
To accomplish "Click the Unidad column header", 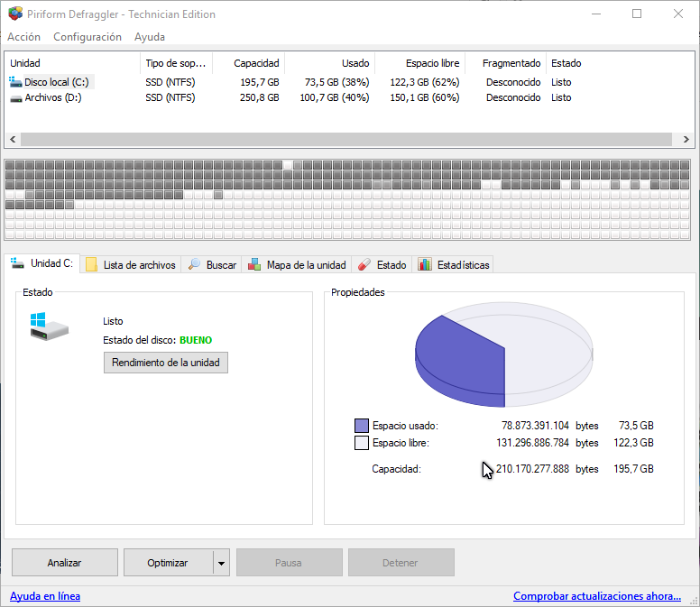I will (73, 63).
